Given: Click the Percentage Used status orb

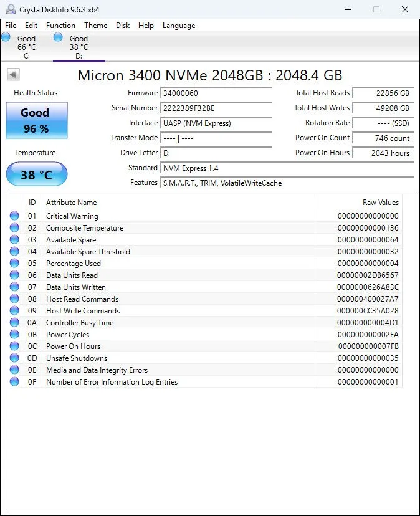Looking at the screenshot, I should (14, 263).
